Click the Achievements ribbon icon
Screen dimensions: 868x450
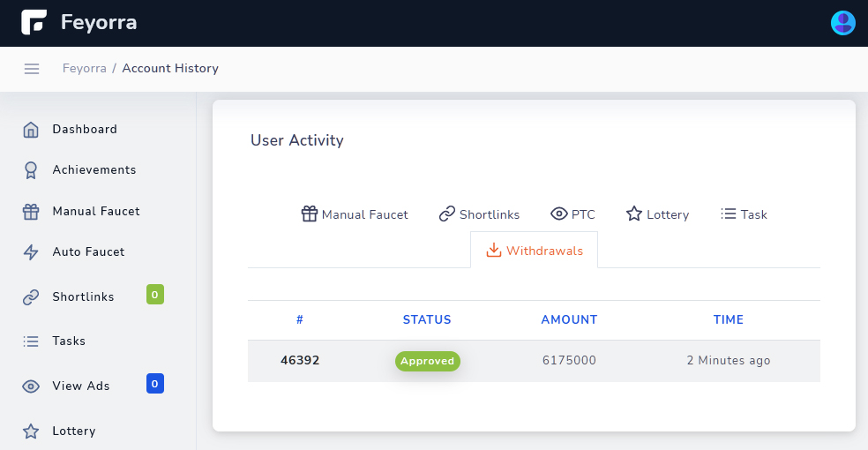(31, 170)
